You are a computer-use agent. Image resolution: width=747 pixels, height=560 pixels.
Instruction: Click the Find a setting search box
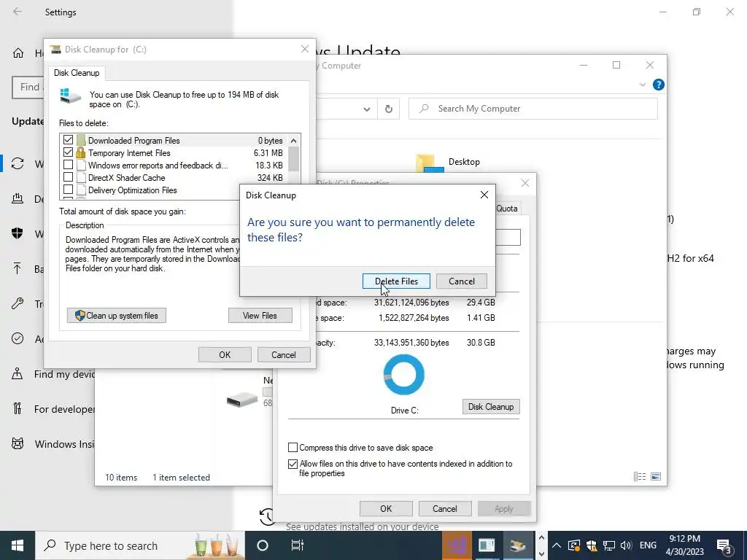pyautogui.click(x=28, y=87)
